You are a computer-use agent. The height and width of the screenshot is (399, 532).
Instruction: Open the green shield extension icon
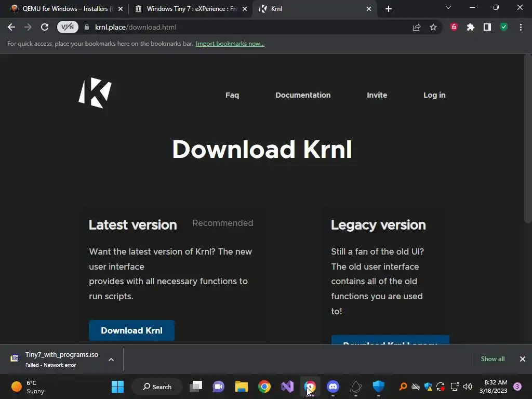504,27
